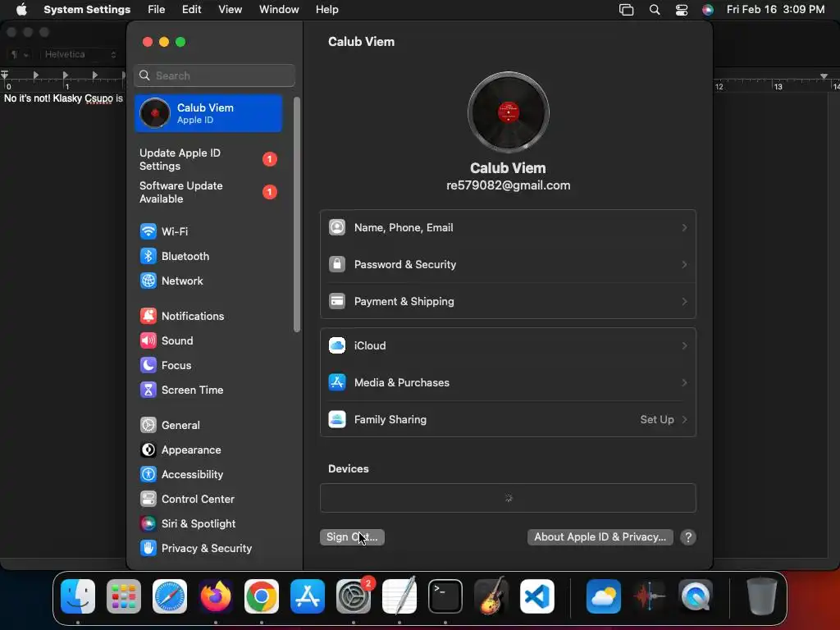Open Spotlight search in menu bar
This screenshot has height=630, width=840.
coord(654,10)
